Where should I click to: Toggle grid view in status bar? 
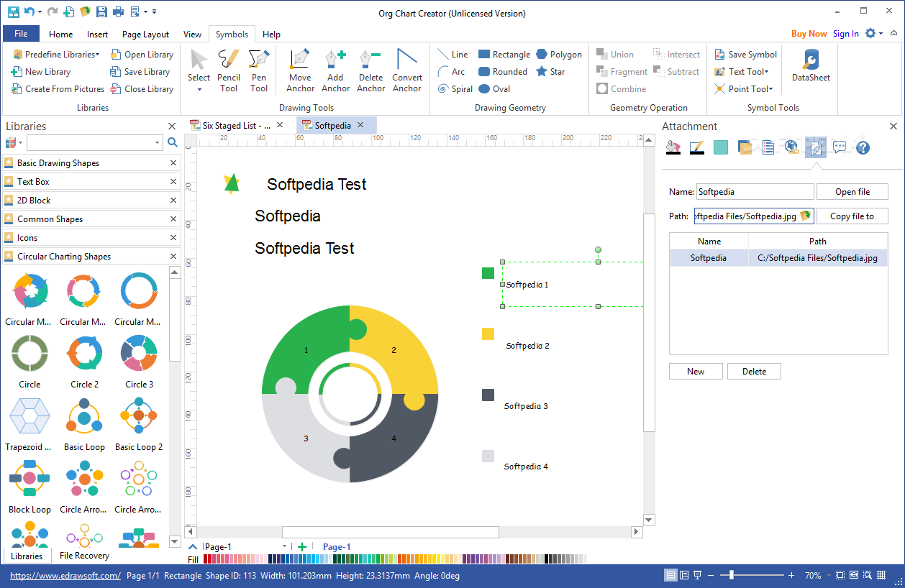pyautogui.click(x=883, y=576)
